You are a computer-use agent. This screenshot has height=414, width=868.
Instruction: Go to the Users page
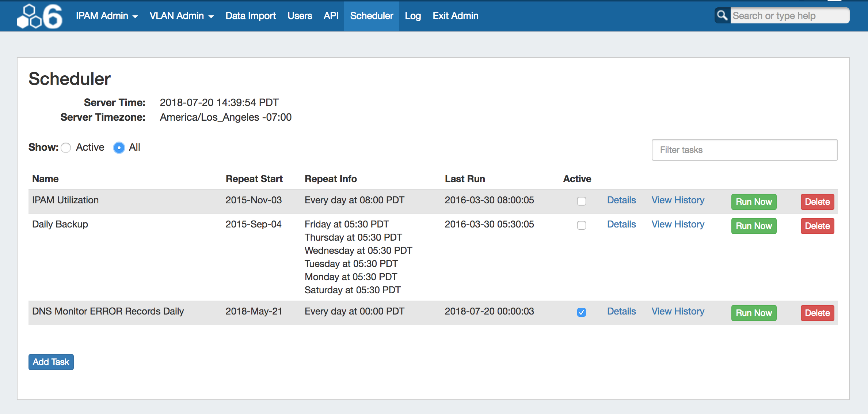click(x=300, y=16)
